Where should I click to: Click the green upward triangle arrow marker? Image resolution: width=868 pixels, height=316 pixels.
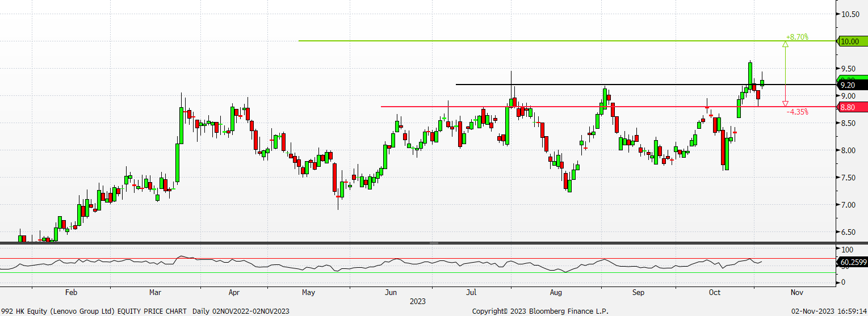[786, 44]
